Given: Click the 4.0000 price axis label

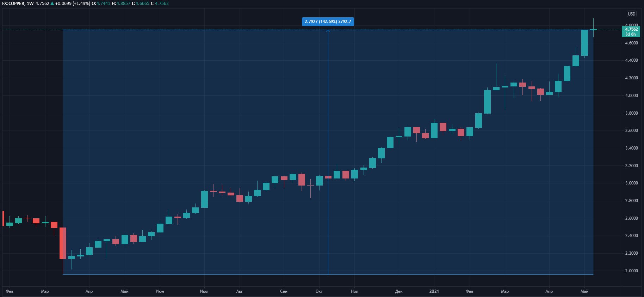Looking at the screenshot, I should click(x=631, y=96).
